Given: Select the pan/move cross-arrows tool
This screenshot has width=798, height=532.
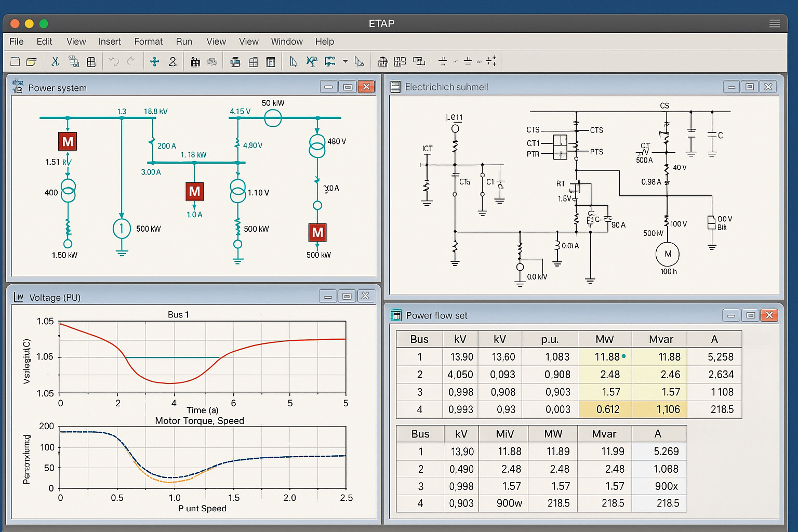Looking at the screenshot, I should point(154,62).
